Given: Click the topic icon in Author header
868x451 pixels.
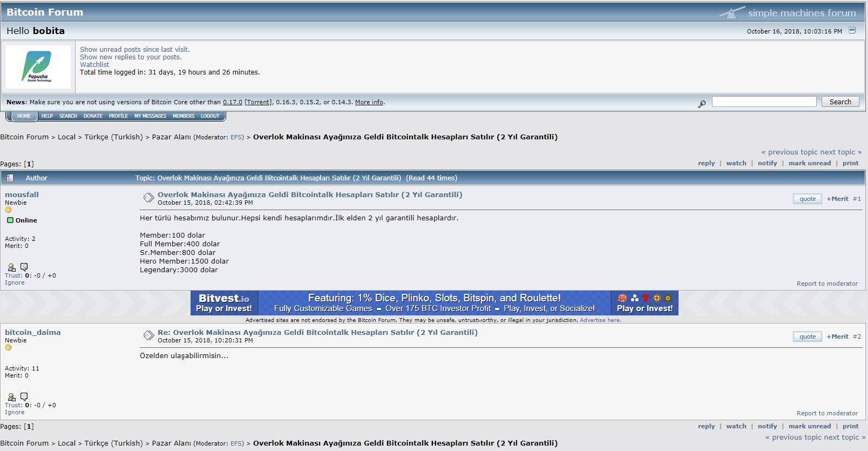Looking at the screenshot, I should point(10,178).
